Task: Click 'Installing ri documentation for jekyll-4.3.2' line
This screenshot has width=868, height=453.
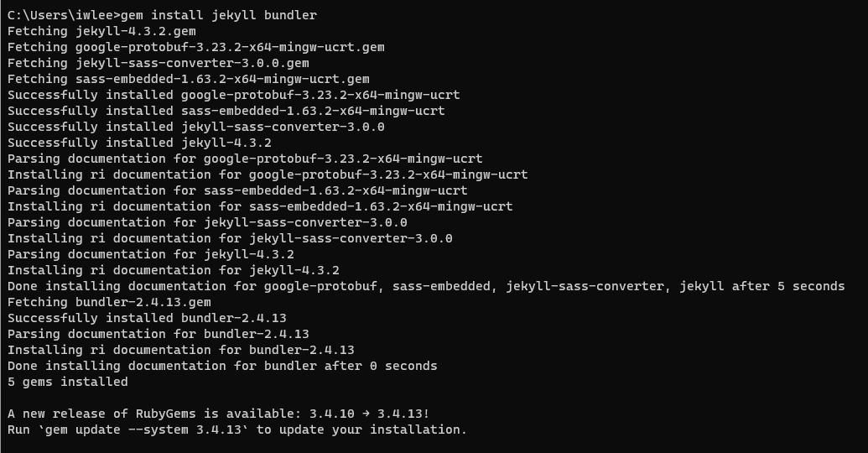Action: tap(174, 270)
